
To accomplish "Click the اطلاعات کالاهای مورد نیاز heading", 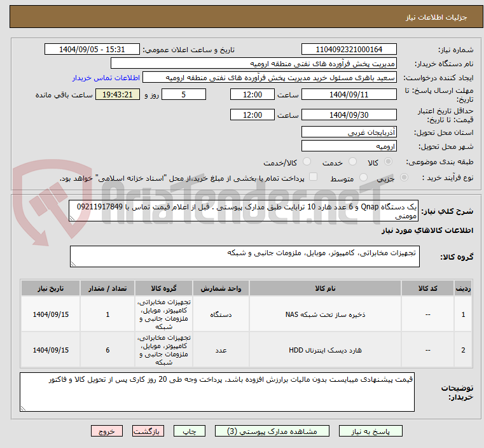I will pos(427,230).
